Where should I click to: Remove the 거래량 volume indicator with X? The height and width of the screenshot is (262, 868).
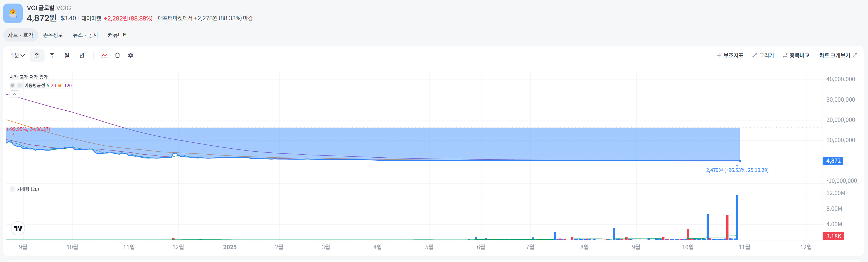pos(13,189)
